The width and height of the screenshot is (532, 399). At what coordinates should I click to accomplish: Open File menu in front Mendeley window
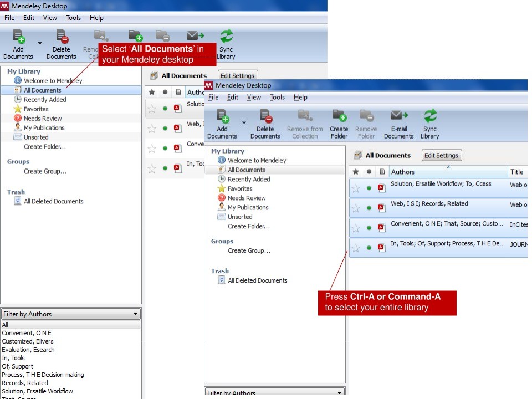pos(213,98)
